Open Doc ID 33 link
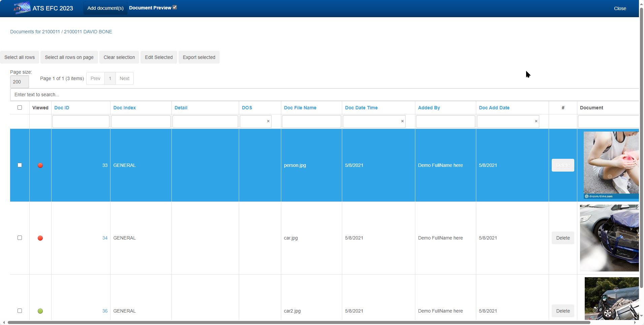Screen dimensions: 644x325 coord(105,165)
